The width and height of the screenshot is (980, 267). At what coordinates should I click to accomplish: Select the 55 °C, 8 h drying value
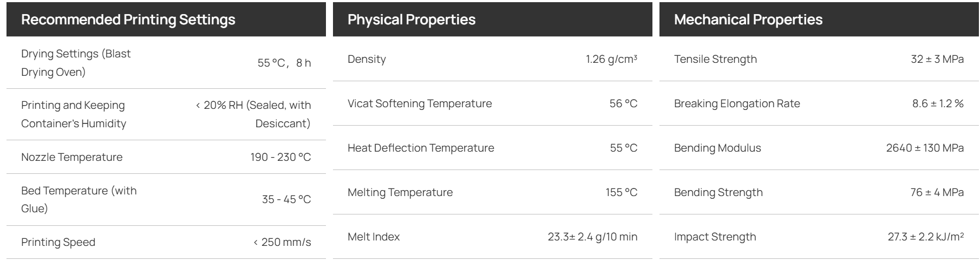click(284, 63)
